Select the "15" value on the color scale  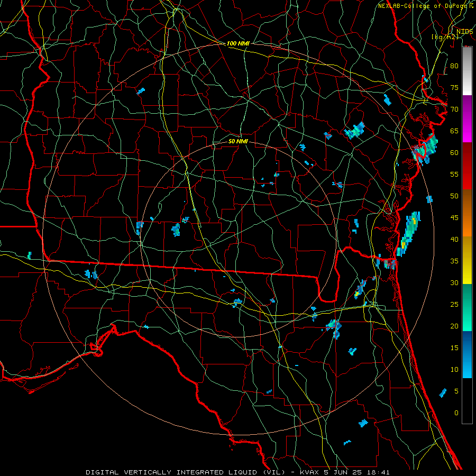pos(454,348)
